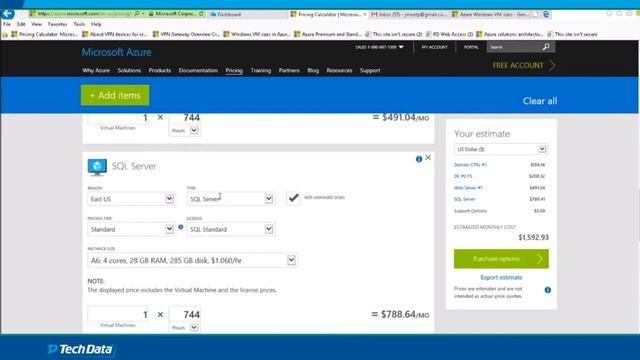
Task: Switch to the Pricing Calculator browser tab
Action: [x=328, y=14]
